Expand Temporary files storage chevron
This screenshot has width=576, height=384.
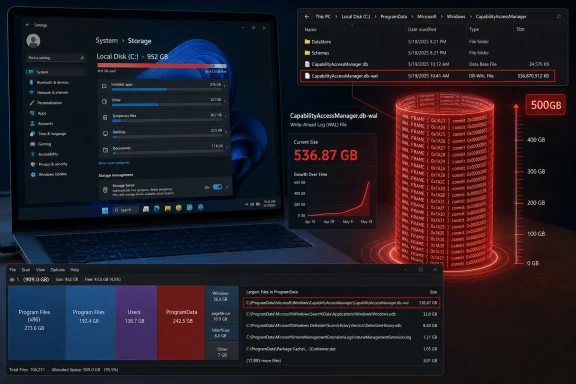click(x=226, y=116)
